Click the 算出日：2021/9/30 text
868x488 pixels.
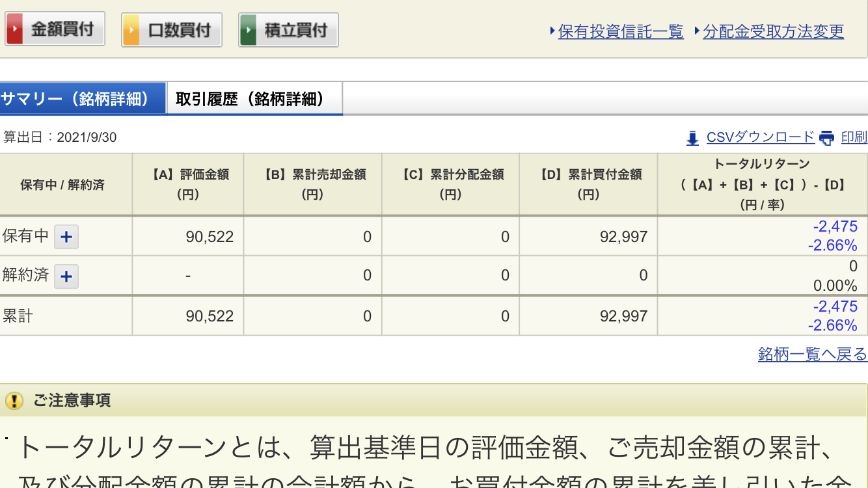click(60, 137)
